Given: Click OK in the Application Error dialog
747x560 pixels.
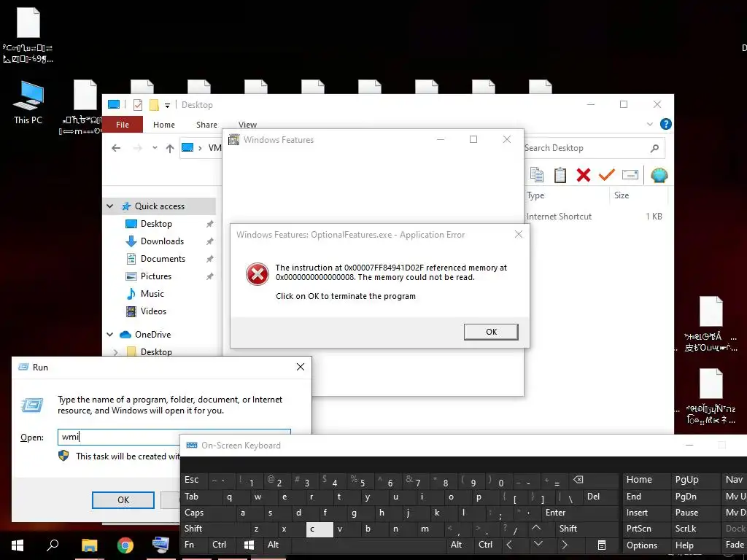Looking at the screenshot, I should pos(491,332).
